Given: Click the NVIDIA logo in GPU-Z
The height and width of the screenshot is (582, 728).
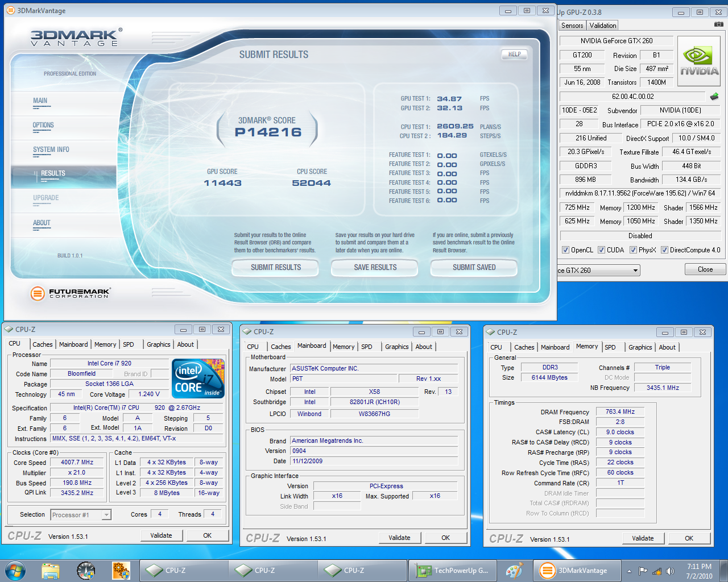Looking at the screenshot, I should [699, 61].
